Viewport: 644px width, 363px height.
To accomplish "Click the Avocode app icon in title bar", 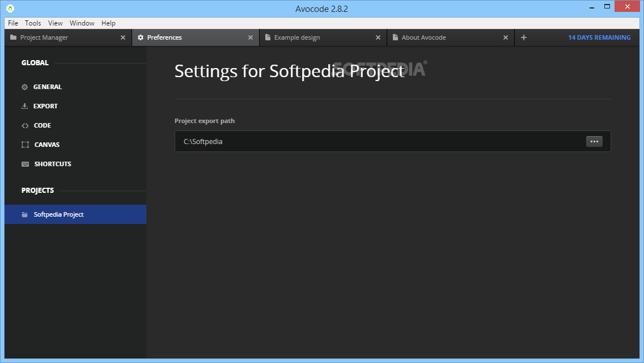I will click(10, 8).
